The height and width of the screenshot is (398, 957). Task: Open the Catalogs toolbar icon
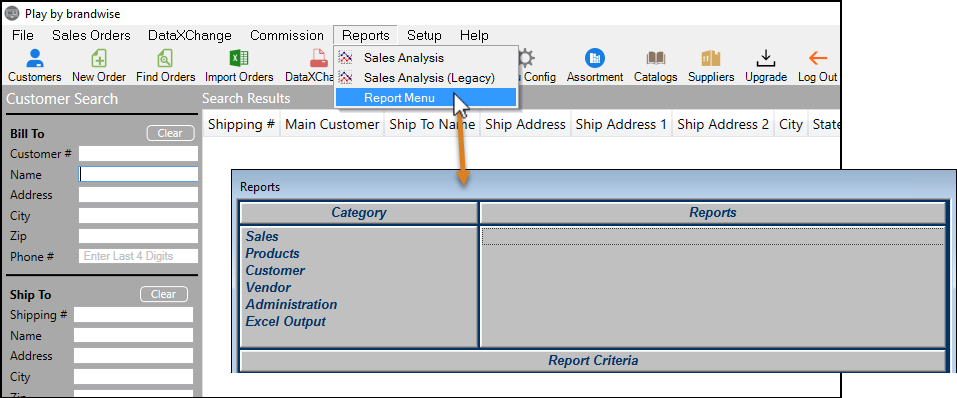click(x=655, y=58)
